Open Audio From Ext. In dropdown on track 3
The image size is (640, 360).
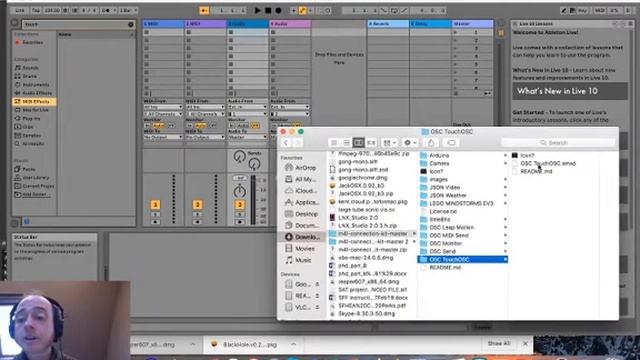click(247, 107)
